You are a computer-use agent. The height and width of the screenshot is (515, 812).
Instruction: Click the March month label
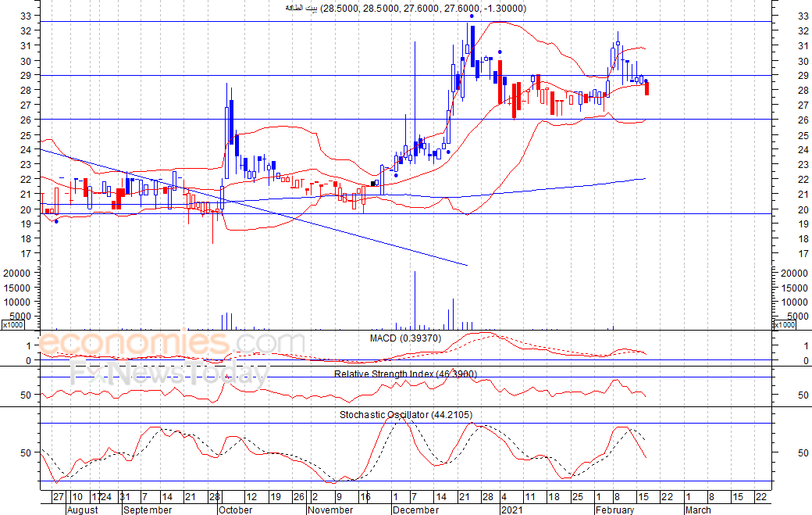click(698, 510)
